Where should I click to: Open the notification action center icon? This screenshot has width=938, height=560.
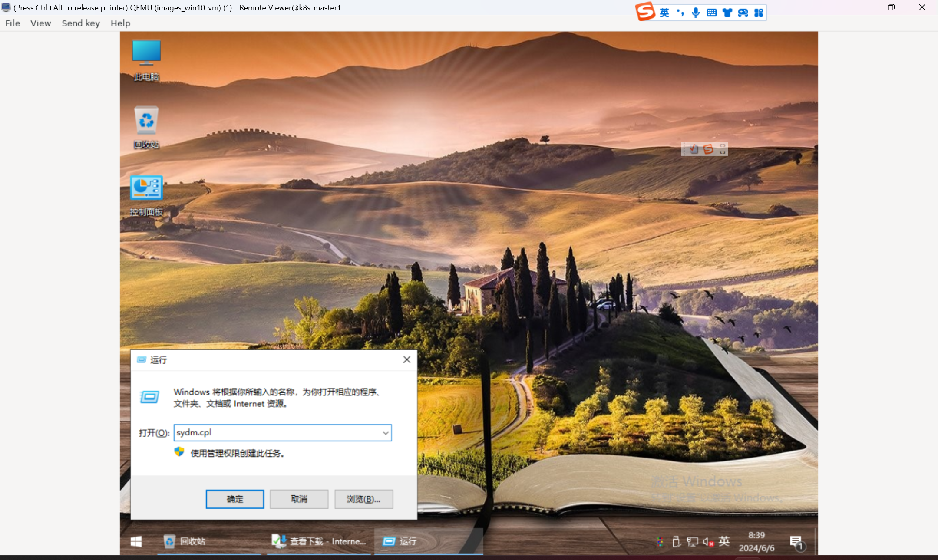click(796, 542)
